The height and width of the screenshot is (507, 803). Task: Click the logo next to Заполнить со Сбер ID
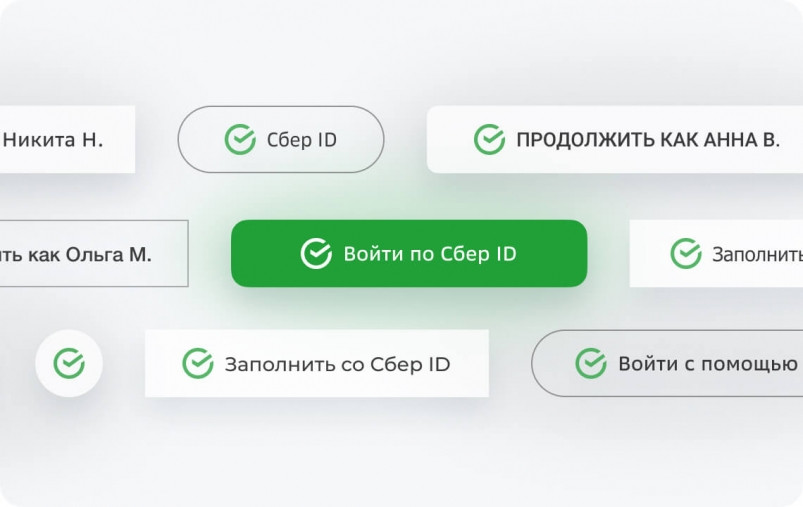tap(198, 364)
